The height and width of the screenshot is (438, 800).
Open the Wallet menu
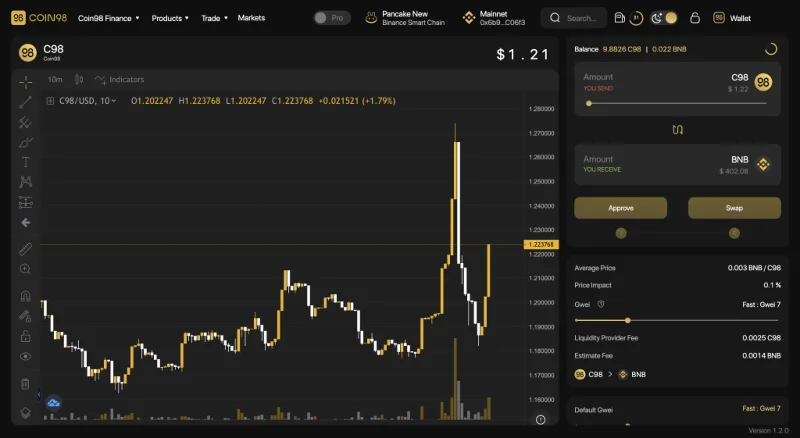[732, 18]
